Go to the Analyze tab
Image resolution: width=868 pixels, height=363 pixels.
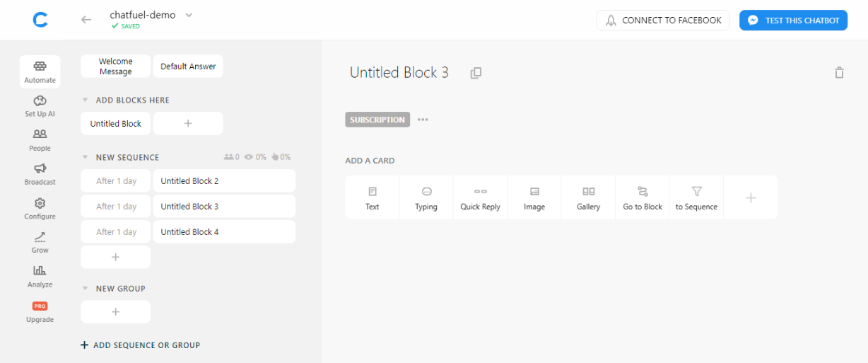[x=40, y=277]
